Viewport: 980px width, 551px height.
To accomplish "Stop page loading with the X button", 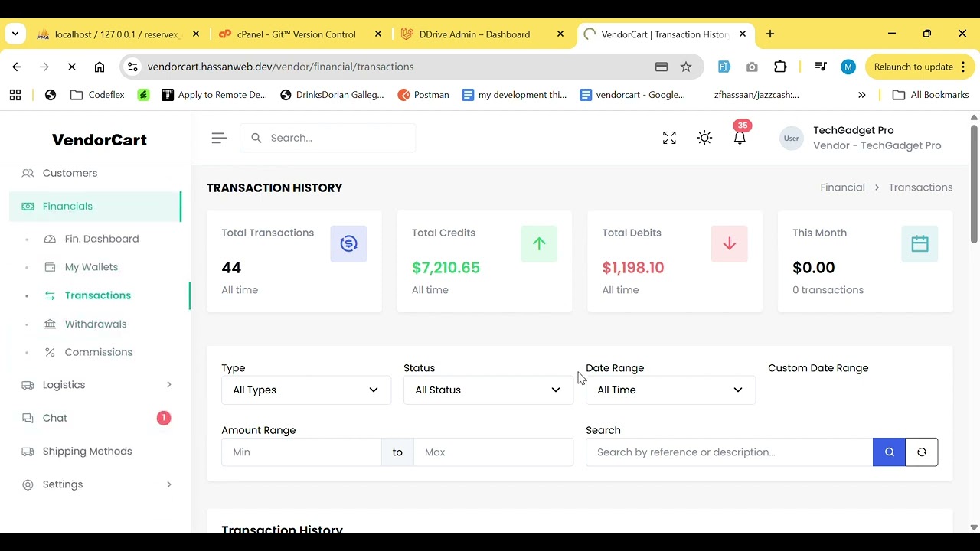I will [72, 67].
